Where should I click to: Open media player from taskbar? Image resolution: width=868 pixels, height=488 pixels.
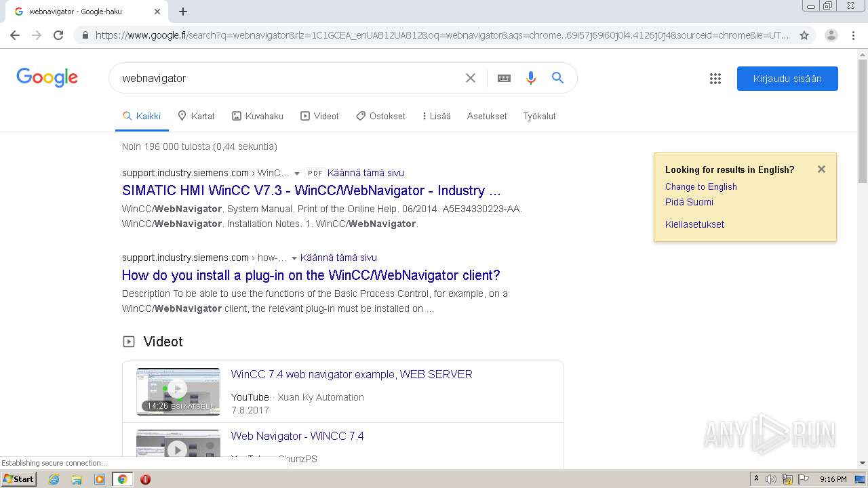[x=100, y=479]
